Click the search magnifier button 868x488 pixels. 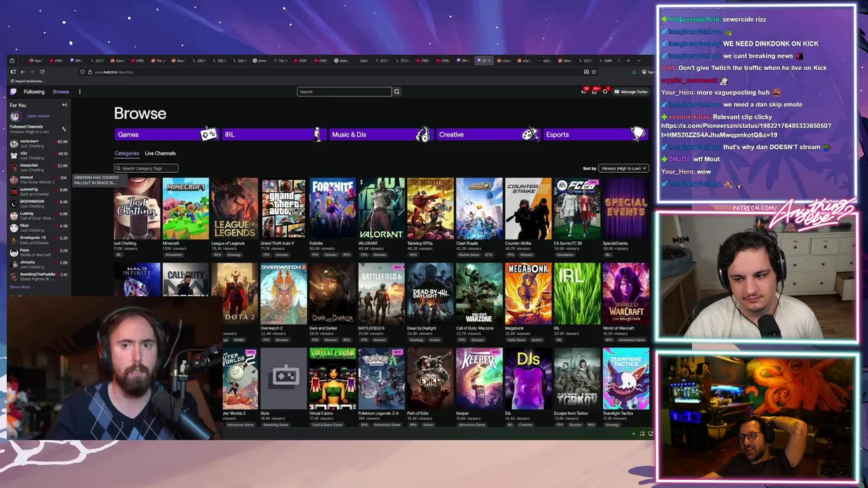[397, 91]
